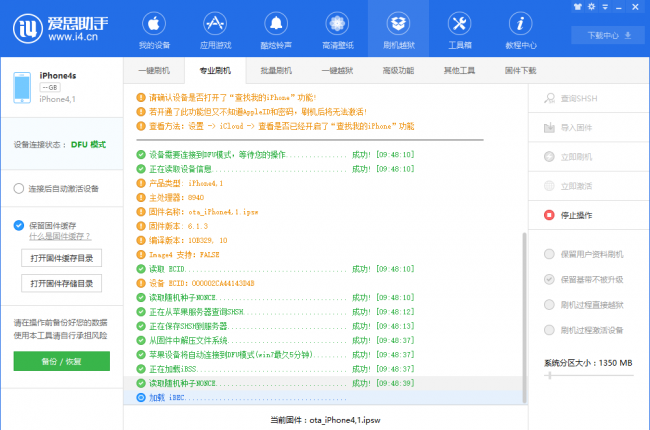The width and height of the screenshot is (650, 430).
Task: Open the 什么是固件缓存? help link
Action: tap(60, 236)
